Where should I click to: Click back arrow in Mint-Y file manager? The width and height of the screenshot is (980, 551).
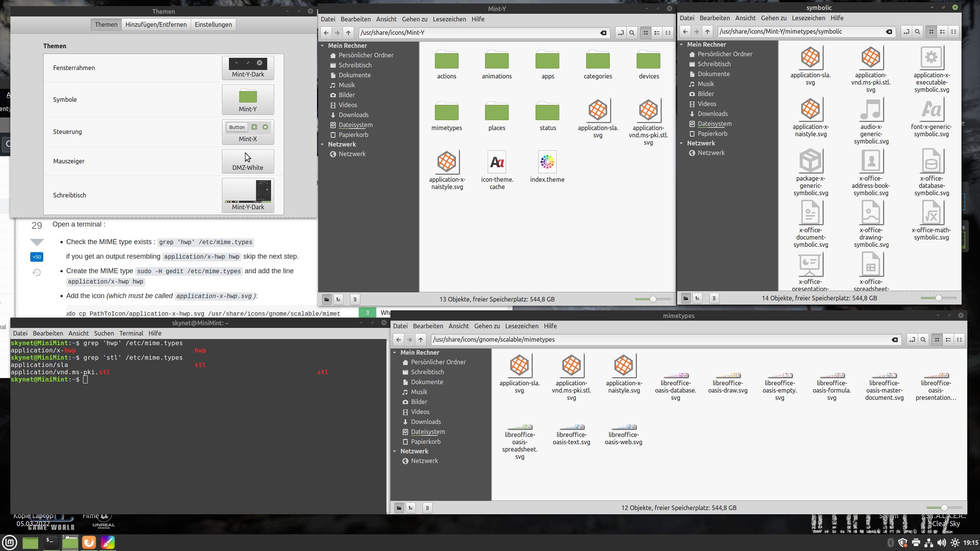point(326,33)
